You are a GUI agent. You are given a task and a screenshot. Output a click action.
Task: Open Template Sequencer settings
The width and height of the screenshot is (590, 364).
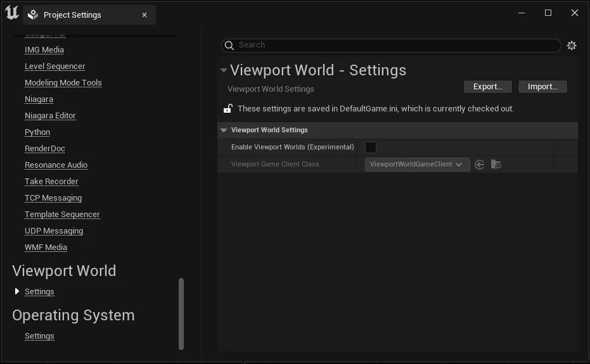click(x=63, y=215)
